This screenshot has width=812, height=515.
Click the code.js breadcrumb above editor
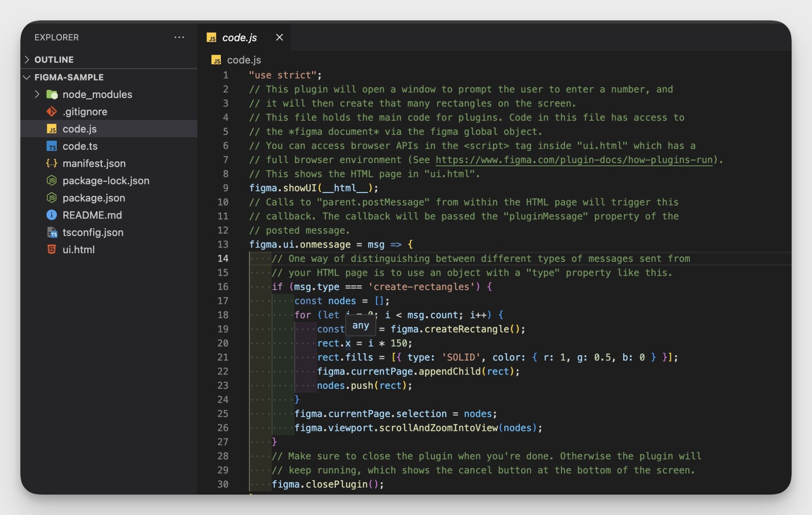(243, 60)
